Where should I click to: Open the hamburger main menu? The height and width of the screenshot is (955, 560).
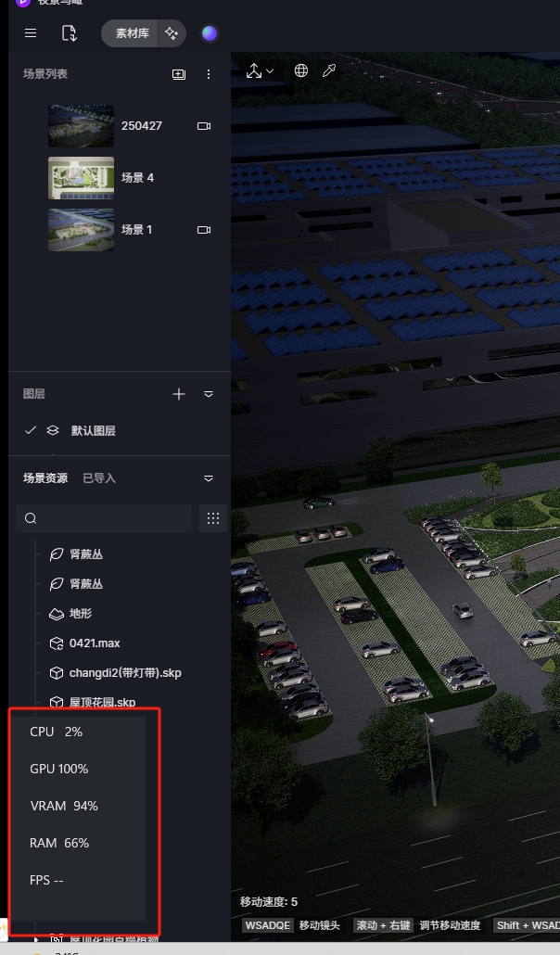coord(31,33)
